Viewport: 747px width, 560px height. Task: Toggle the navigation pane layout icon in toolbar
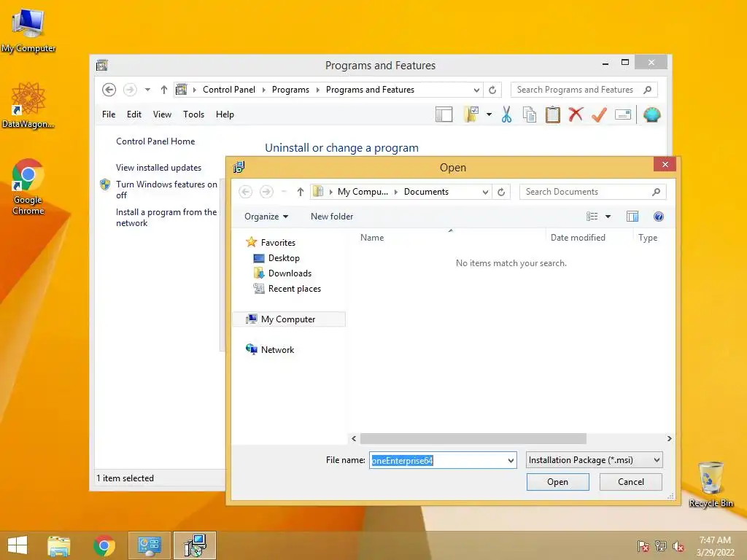point(444,114)
